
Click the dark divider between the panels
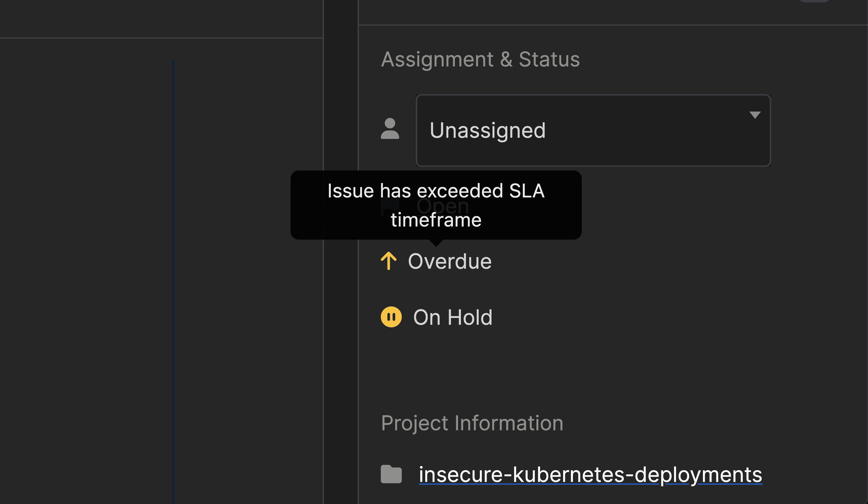pyautogui.click(x=341, y=310)
